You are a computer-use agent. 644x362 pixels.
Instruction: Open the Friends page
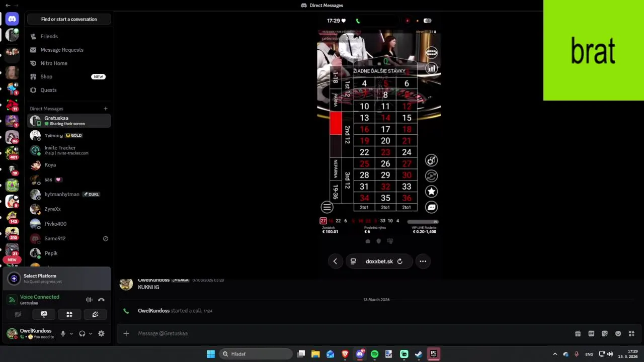click(69, 36)
